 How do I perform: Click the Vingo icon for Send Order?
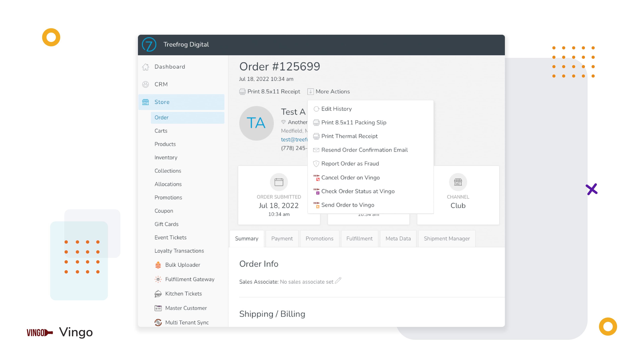click(316, 205)
